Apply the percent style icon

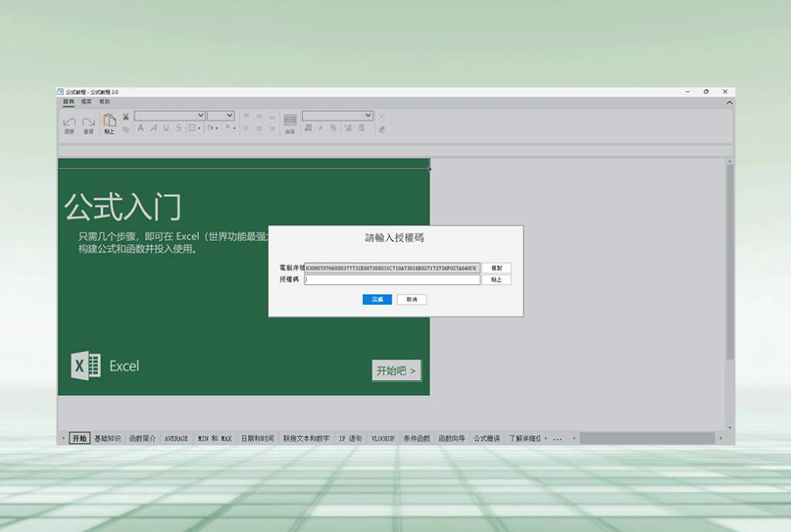[x=332, y=128]
